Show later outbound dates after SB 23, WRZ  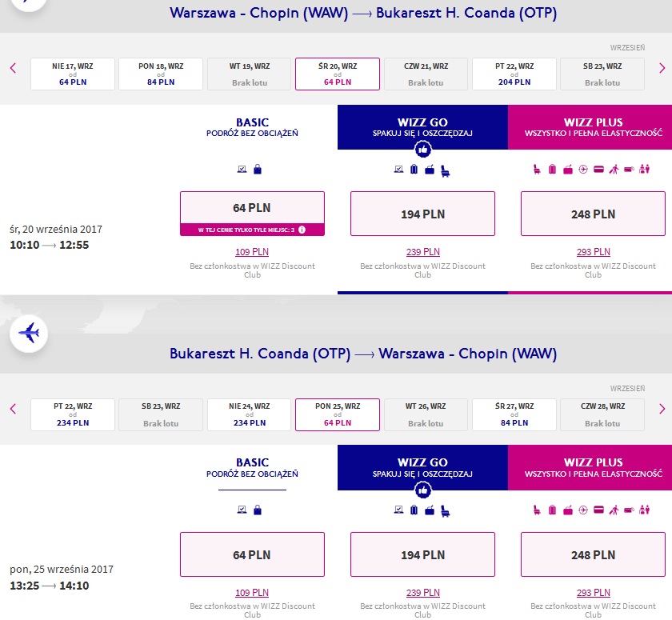click(x=662, y=68)
